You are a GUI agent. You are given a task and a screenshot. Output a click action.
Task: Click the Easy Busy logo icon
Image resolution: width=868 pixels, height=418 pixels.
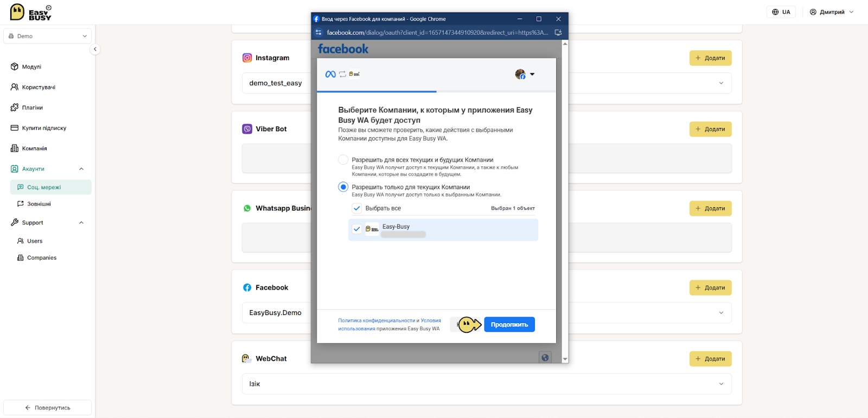17,11
